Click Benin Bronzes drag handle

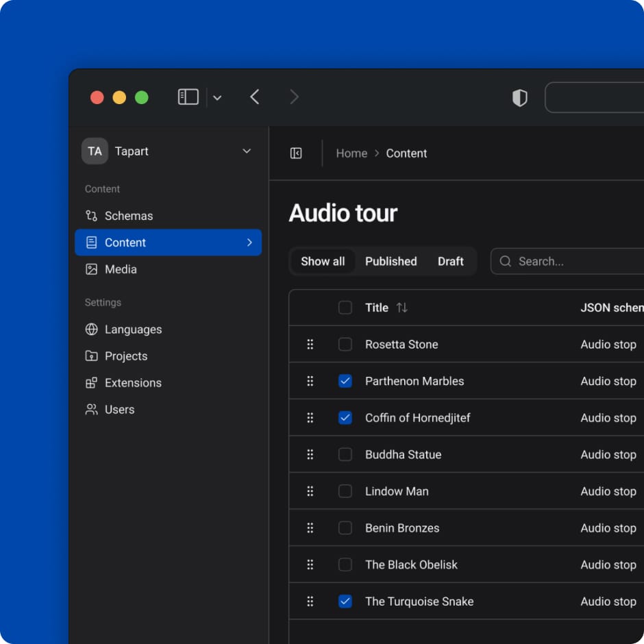pyautogui.click(x=310, y=528)
